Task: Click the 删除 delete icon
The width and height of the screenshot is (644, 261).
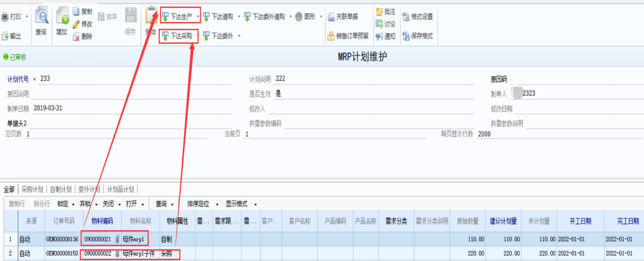Action: pos(76,36)
